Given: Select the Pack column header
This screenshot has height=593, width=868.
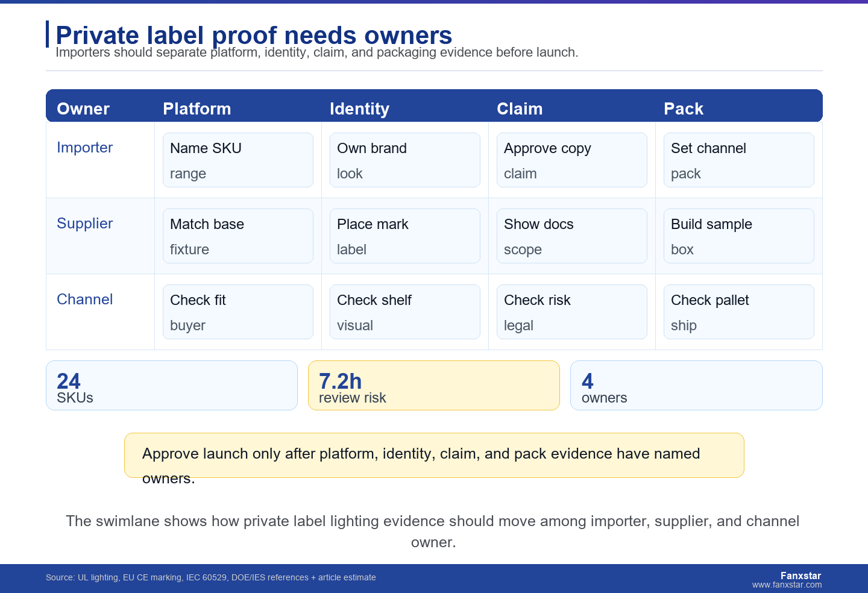Looking at the screenshot, I should [x=684, y=108].
